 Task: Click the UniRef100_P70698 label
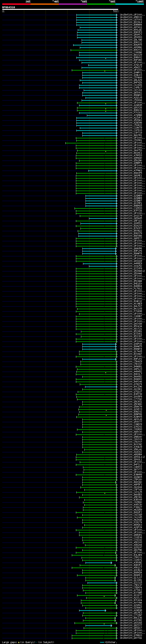coord(131,311)
